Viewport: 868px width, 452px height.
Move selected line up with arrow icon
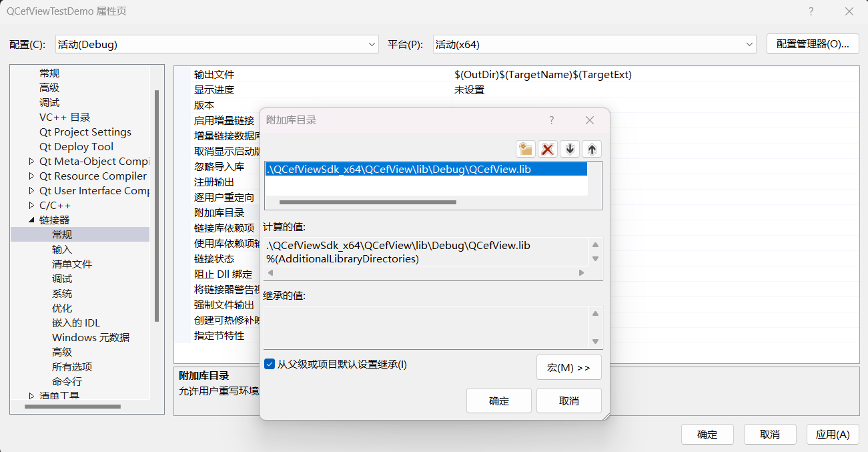tap(592, 149)
